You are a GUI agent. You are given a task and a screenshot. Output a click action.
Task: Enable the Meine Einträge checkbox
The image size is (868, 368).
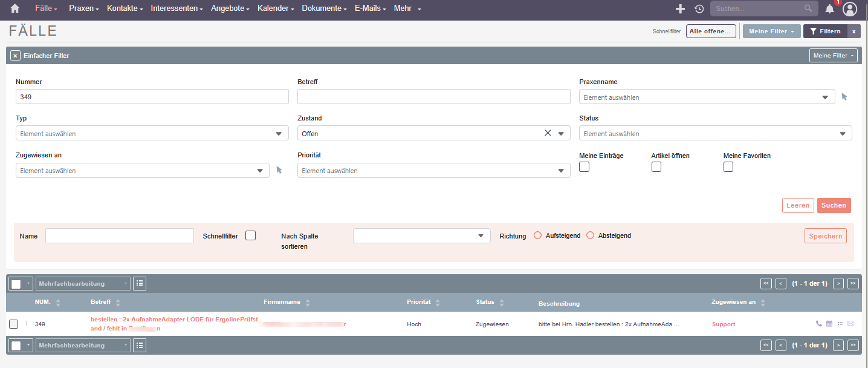pos(584,167)
